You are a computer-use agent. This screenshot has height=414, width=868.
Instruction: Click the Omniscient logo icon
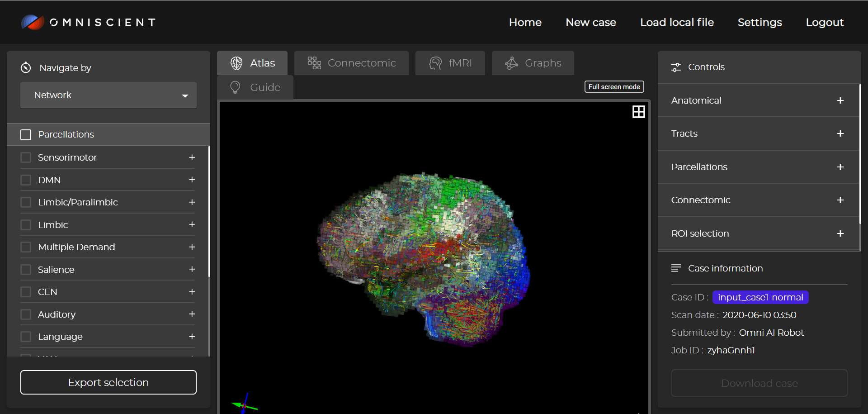coord(33,22)
